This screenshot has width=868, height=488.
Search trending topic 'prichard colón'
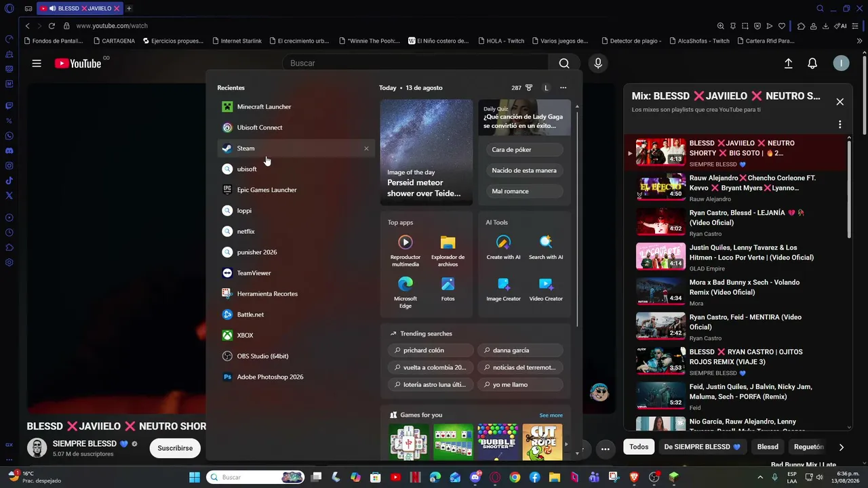tap(431, 350)
